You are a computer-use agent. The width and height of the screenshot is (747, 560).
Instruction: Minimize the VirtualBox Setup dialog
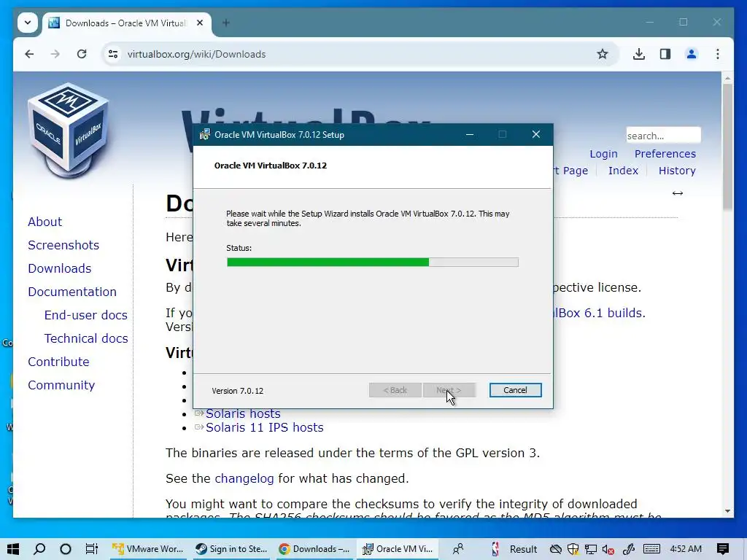pos(469,135)
